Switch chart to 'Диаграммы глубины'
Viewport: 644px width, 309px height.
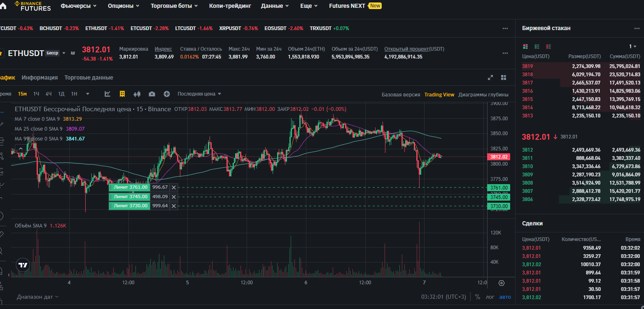483,94
